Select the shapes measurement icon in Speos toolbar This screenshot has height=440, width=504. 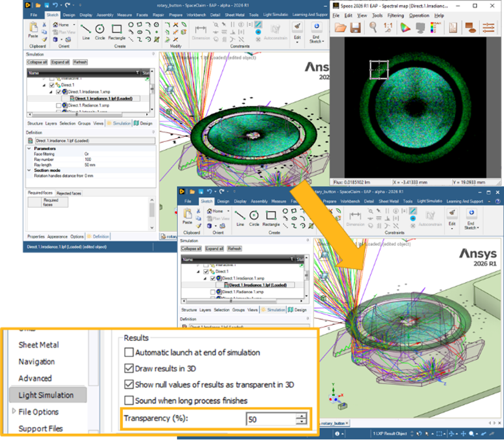pyautogui.click(x=470, y=28)
